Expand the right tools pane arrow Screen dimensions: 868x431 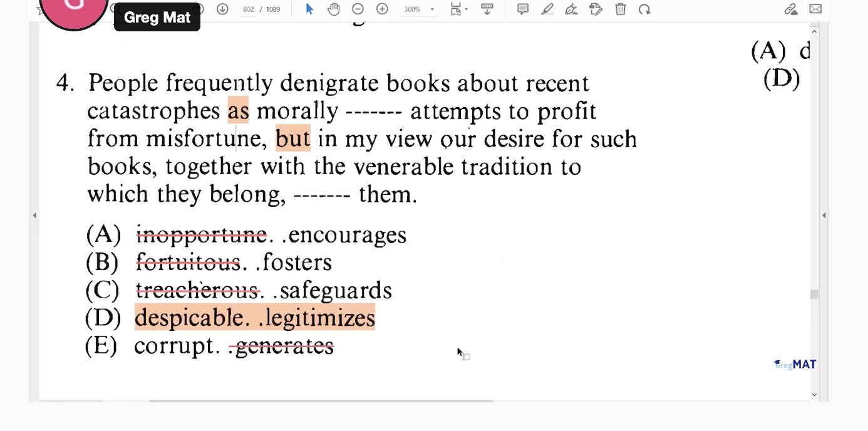[x=824, y=215]
